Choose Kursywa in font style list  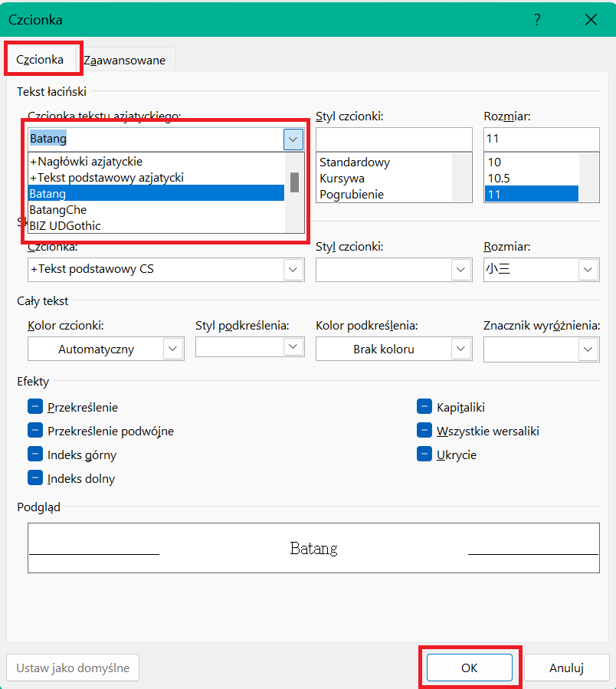342,179
